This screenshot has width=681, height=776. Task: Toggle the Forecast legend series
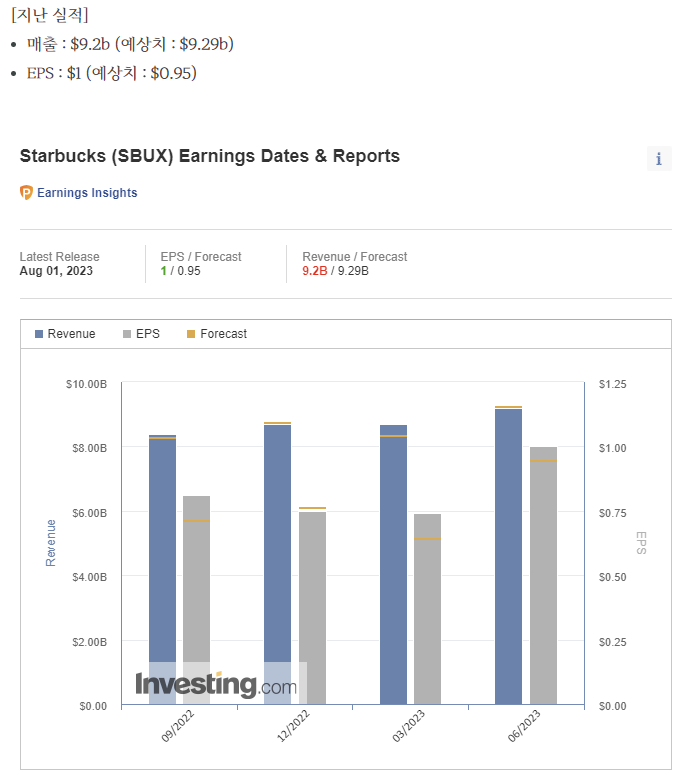(217, 334)
